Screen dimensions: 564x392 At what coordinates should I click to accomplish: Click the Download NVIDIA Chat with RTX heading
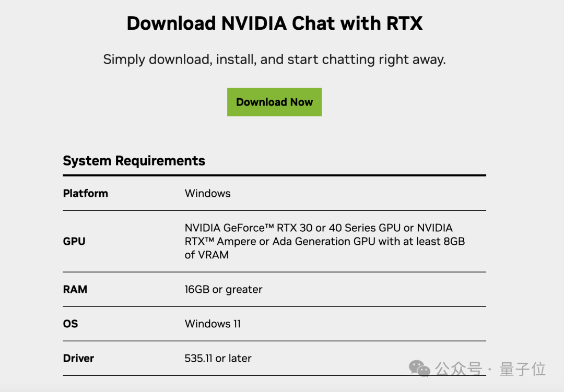coord(275,23)
